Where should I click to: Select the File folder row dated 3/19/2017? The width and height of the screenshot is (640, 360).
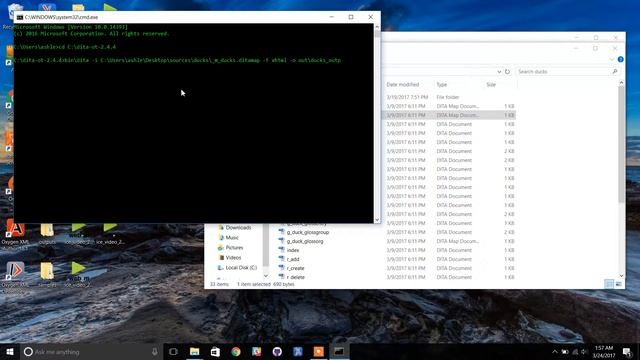[x=449, y=97]
